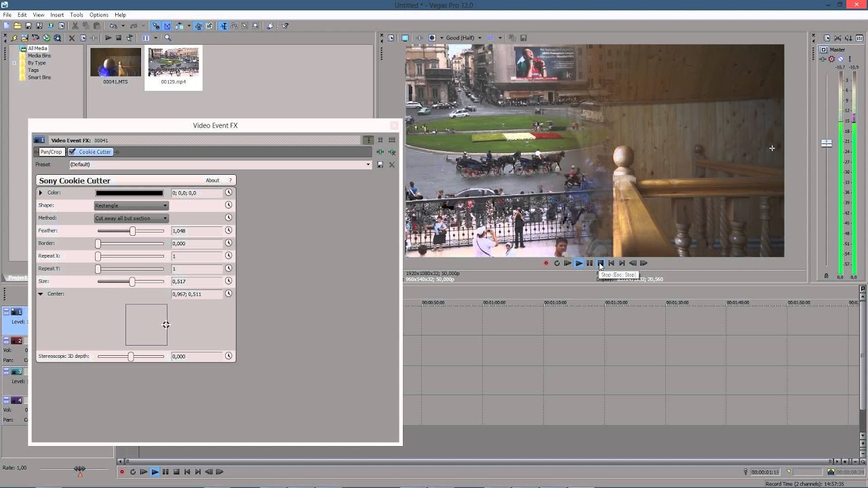The height and width of the screenshot is (488, 868).
Task: Click Record button under the video preview
Action: (546, 263)
